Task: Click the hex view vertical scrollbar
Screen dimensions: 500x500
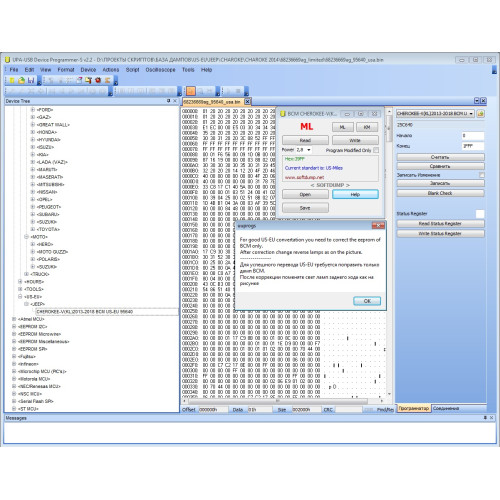Action: (389, 253)
